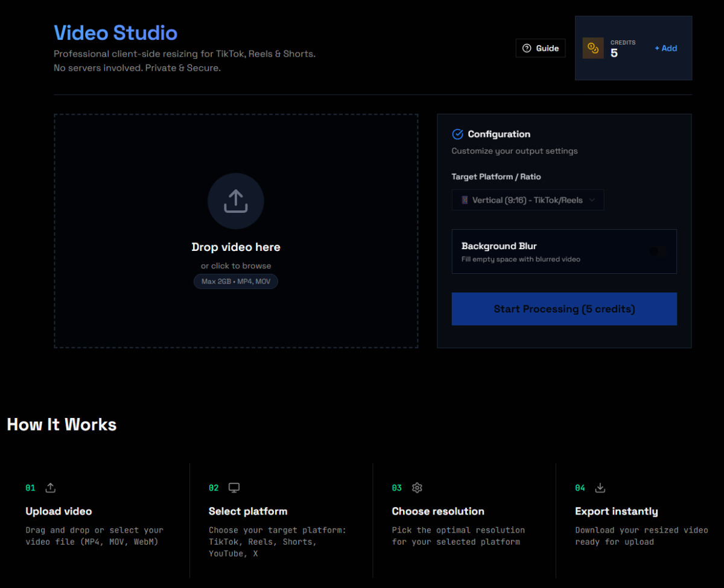Click the gear icon in step 03
The image size is (724, 588).
coord(417,487)
